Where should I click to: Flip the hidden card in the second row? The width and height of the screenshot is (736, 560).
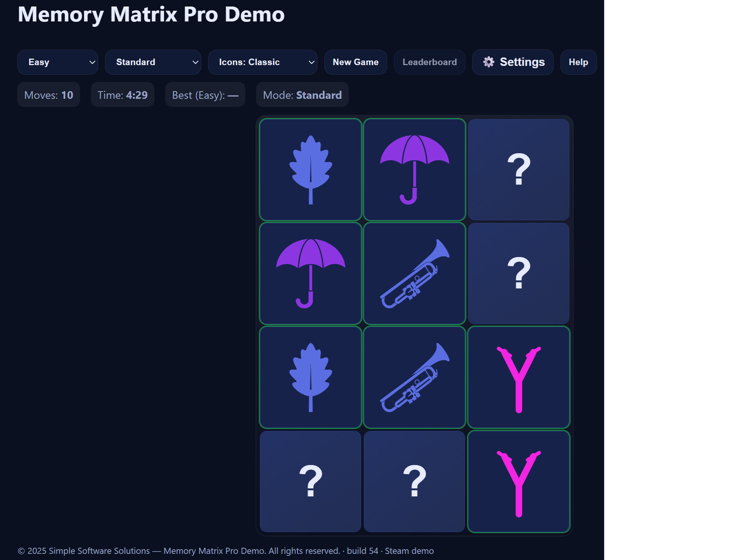click(x=519, y=273)
